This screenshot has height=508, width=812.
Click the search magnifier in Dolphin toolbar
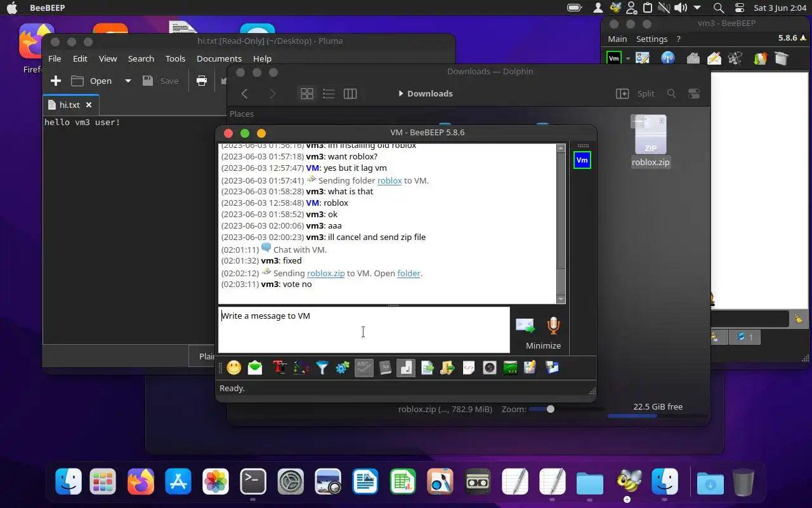point(672,93)
